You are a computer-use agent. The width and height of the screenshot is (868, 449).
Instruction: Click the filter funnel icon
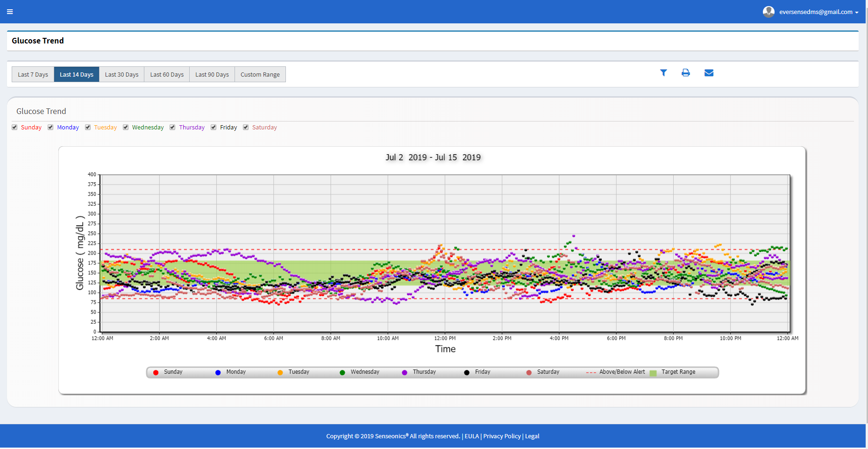pyautogui.click(x=663, y=73)
